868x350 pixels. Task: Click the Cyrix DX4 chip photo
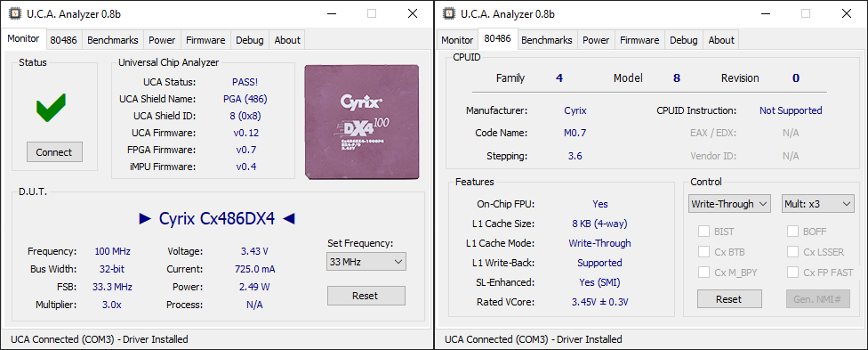(361, 122)
